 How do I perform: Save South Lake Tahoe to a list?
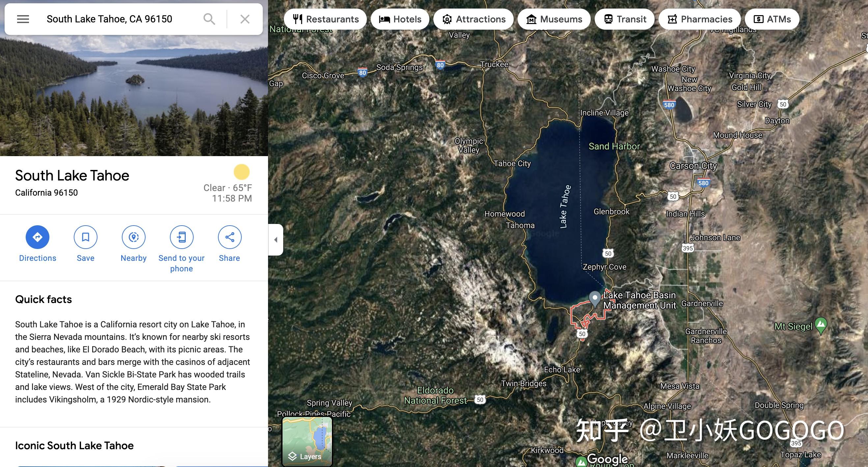(86, 244)
